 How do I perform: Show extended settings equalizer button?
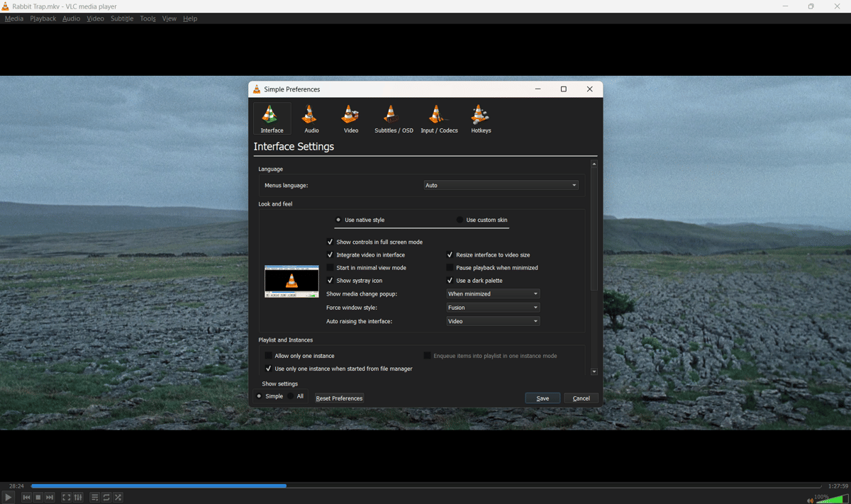(78, 497)
